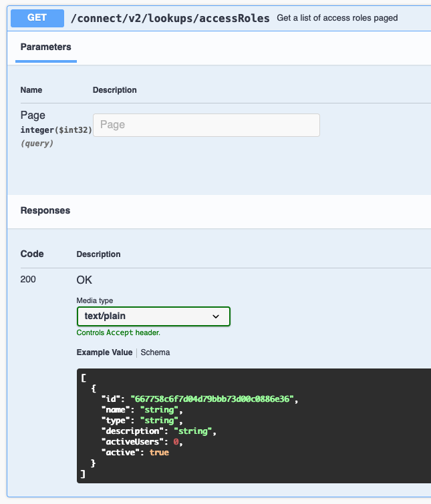Open the text/plain media type dropdown
431x504 pixels.
pos(154,316)
